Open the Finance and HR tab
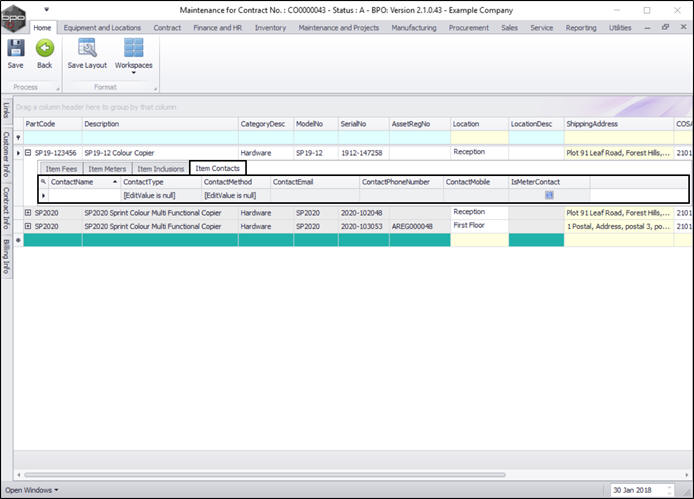This screenshot has height=499, width=694. point(217,27)
